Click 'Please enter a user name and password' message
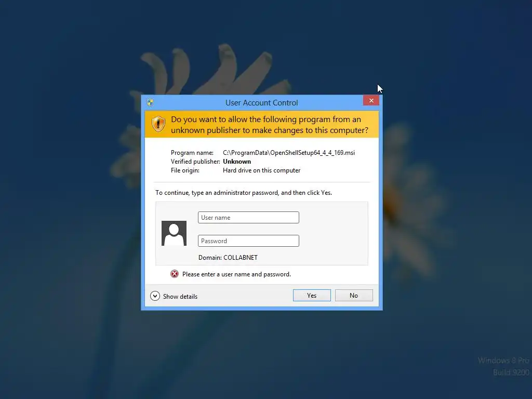The image size is (532, 399). (x=236, y=274)
